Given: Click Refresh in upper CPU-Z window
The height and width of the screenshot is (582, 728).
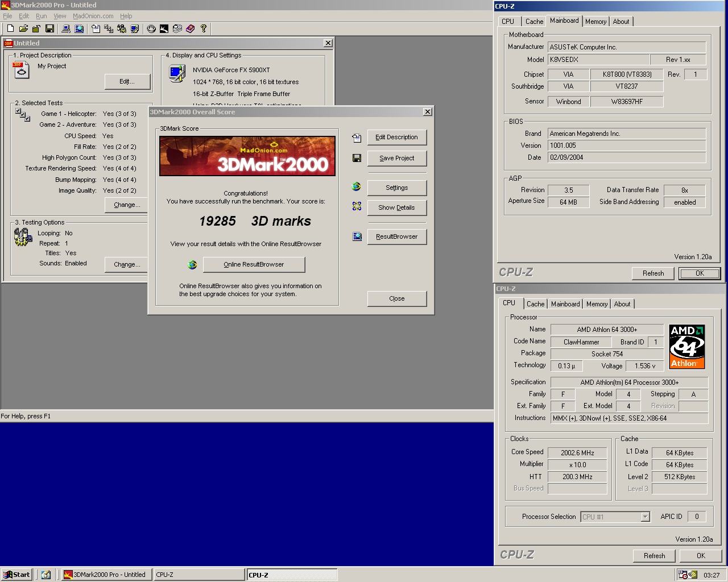Looking at the screenshot, I should [653, 273].
